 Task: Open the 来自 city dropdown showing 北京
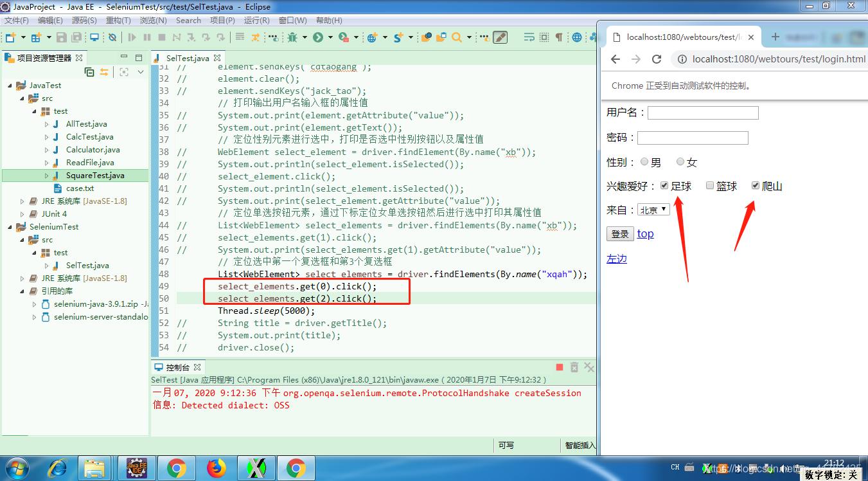[x=654, y=210]
